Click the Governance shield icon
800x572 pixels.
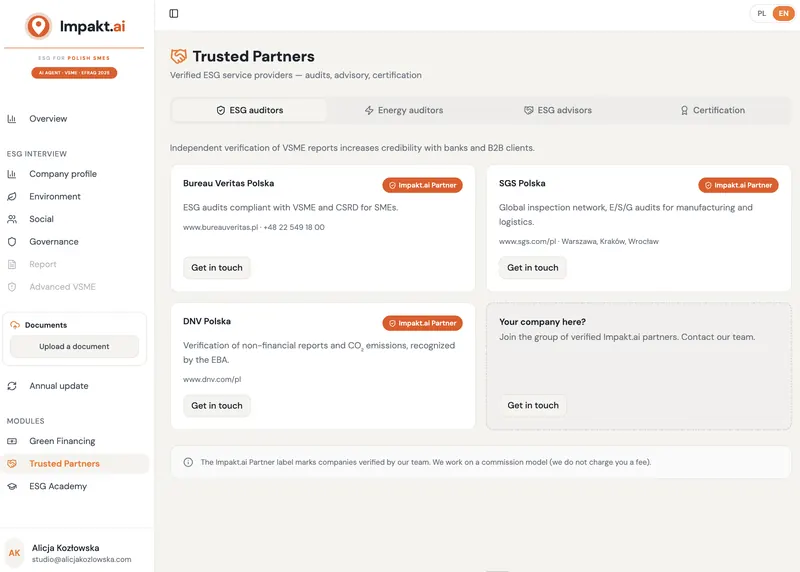pos(12,242)
